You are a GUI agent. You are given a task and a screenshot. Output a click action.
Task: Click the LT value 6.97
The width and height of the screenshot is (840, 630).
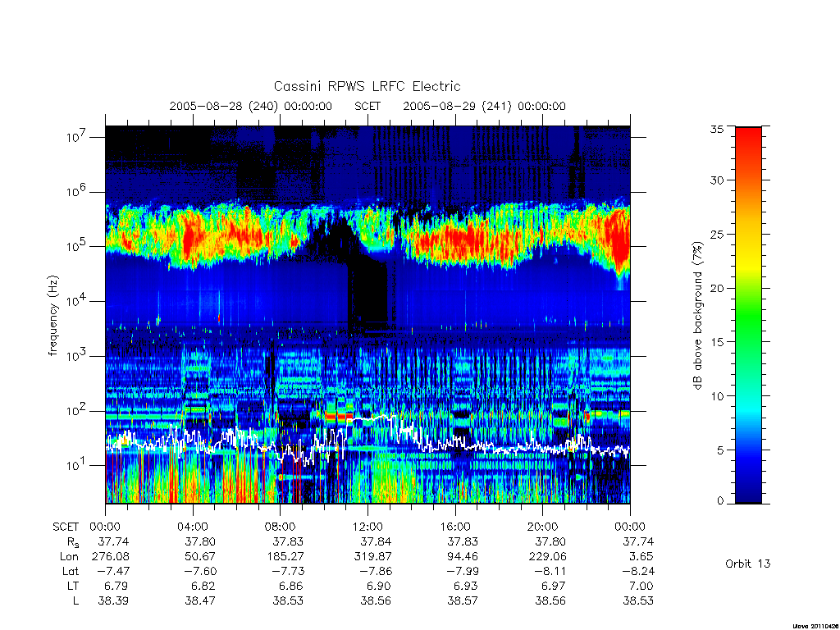(x=554, y=586)
